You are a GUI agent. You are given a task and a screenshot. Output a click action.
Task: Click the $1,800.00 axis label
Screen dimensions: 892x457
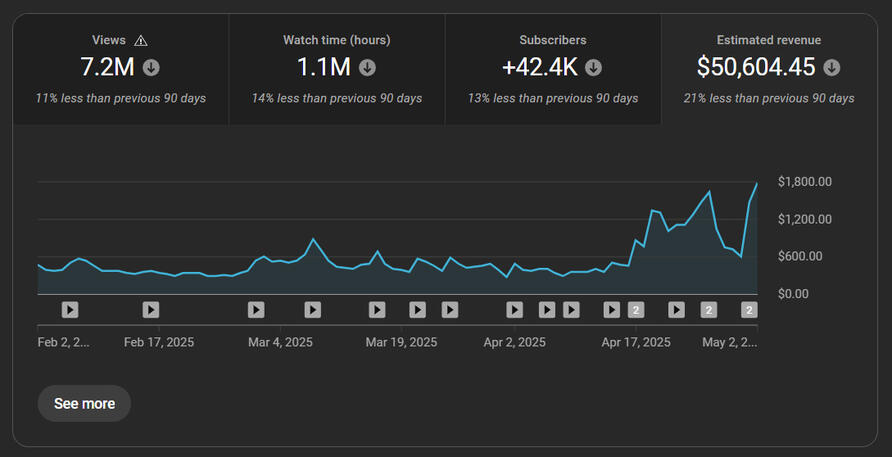pos(804,181)
